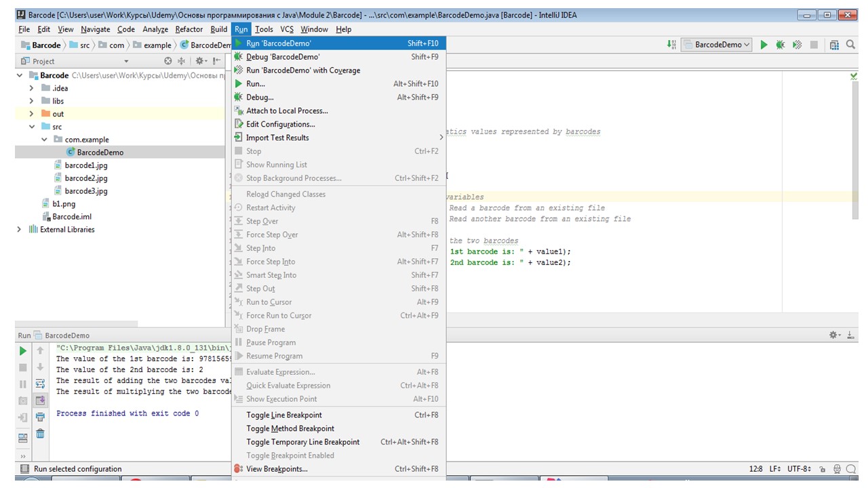Open Project Structure from the toolbar icon

click(x=834, y=45)
